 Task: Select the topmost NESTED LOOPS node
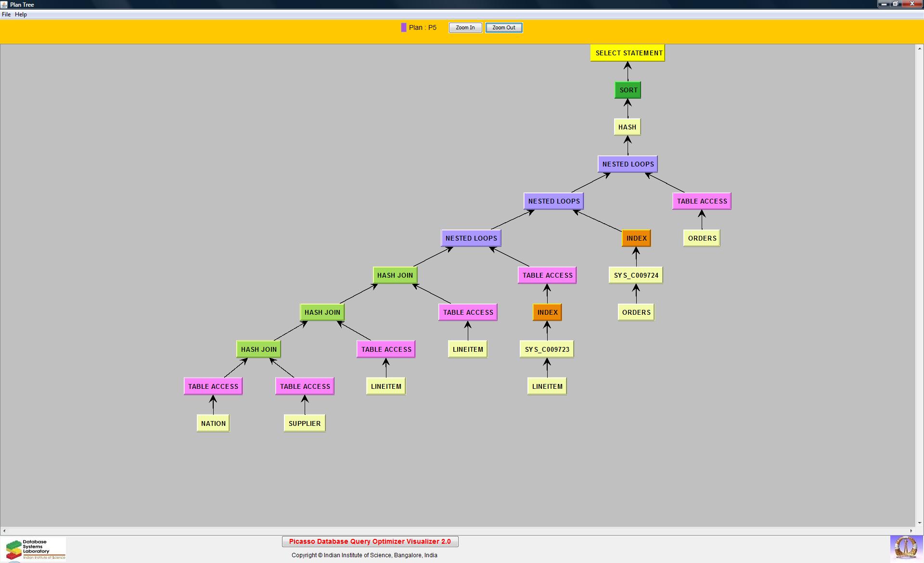pyautogui.click(x=628, y=164)
